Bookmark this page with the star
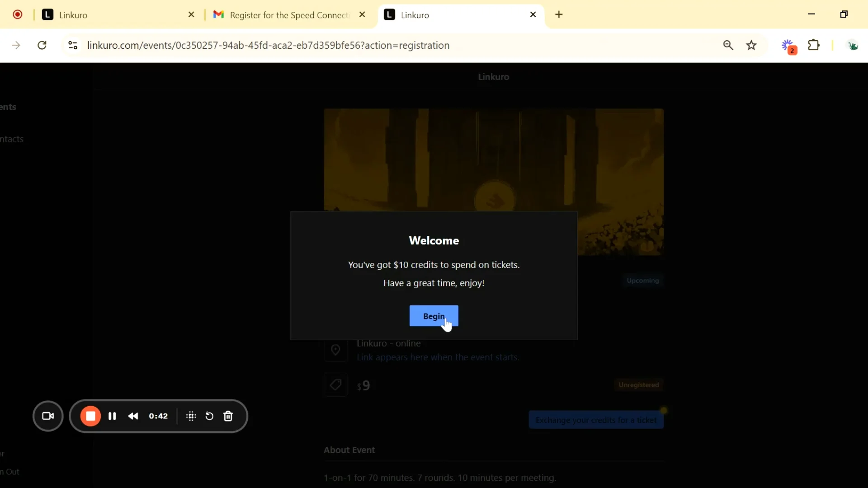 click(x=751, y=45)
